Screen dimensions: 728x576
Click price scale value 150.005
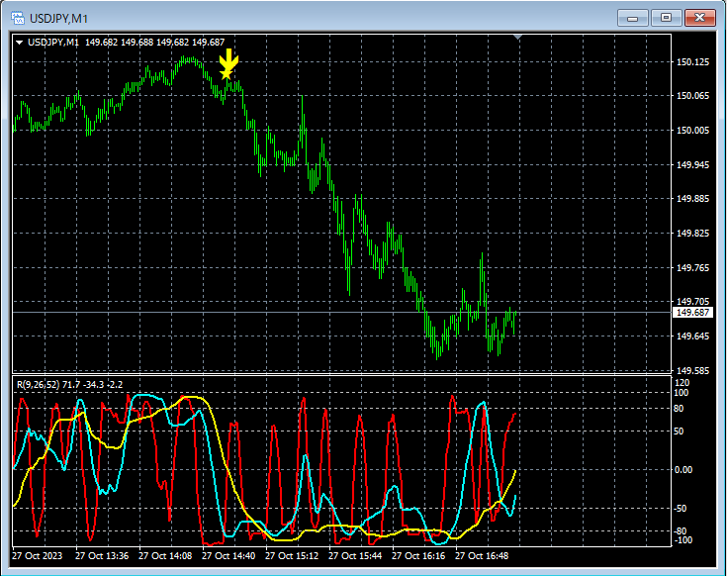click(692, 130)
